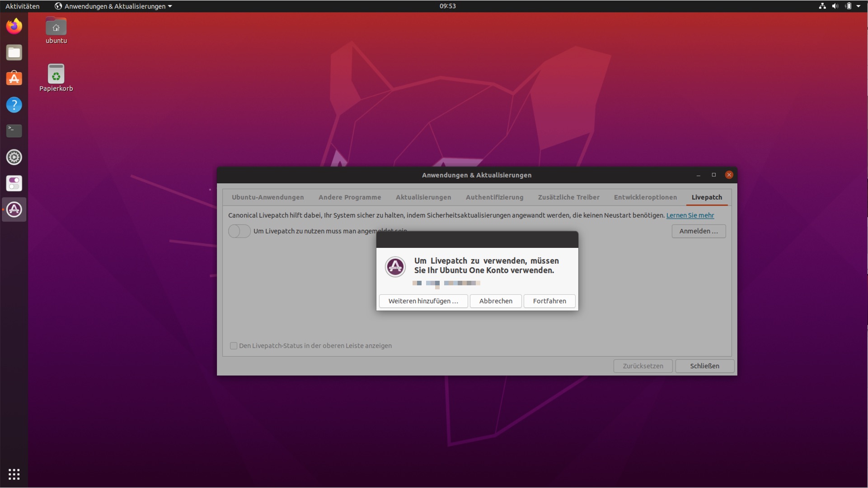The width and height of the screenshot is (868, 488).
Task: Click the battery icon in top bar
Action: (x=848, y=6)
